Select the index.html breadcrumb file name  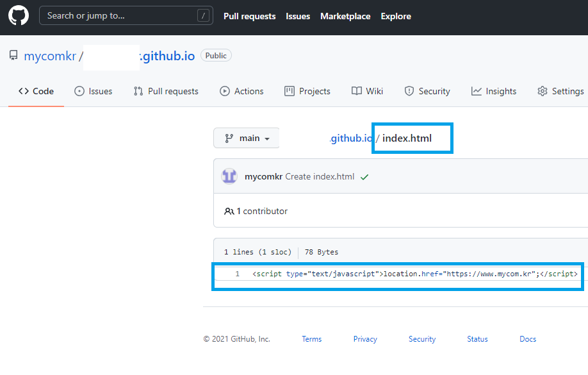(407, 138)
